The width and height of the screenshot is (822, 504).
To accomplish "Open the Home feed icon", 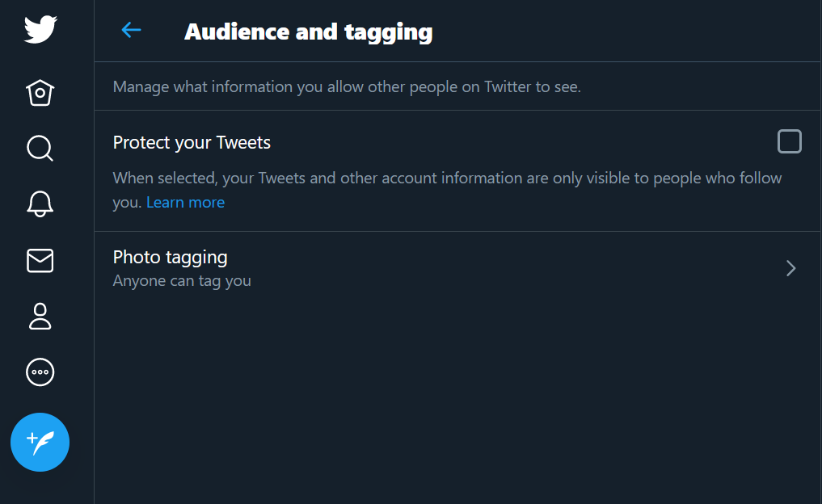I will [x=40, y=93].
